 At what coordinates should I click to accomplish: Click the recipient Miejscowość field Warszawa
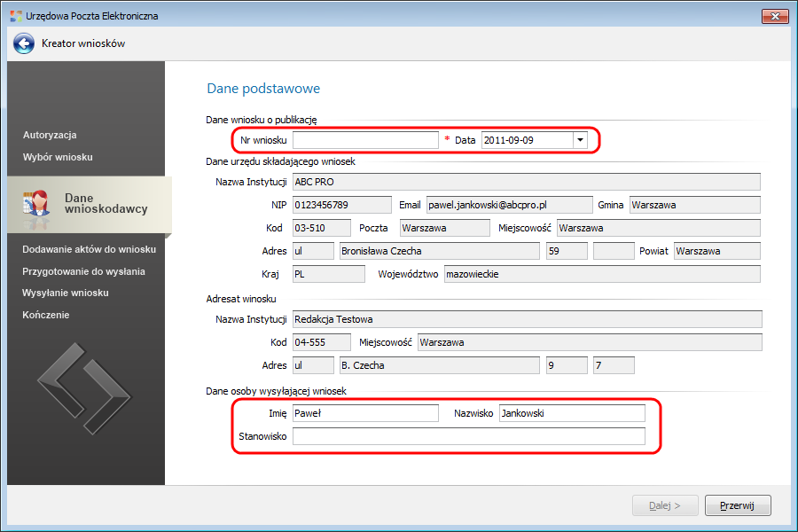[590, 342]
